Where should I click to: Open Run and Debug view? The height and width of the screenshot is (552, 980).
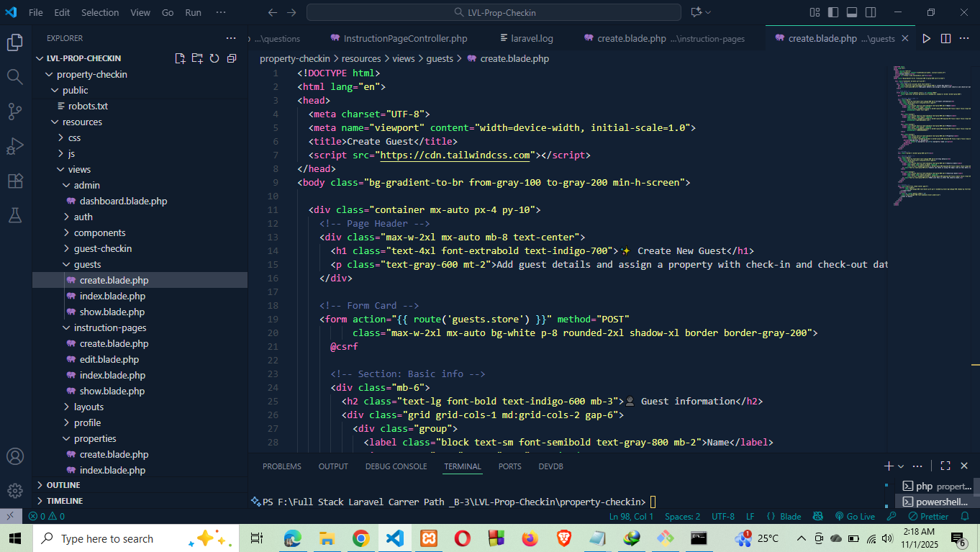click(x=15, y=146)
